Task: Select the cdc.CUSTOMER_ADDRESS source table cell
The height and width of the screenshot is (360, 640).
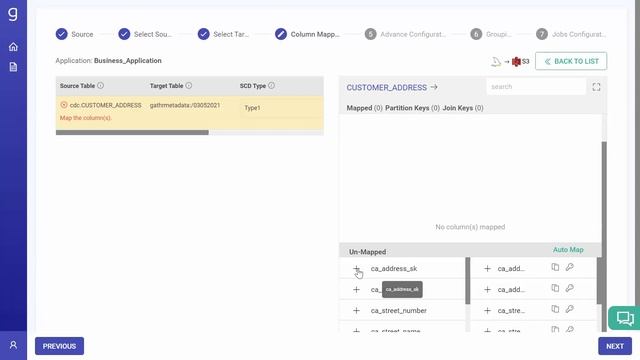Action: coord(105,105)
